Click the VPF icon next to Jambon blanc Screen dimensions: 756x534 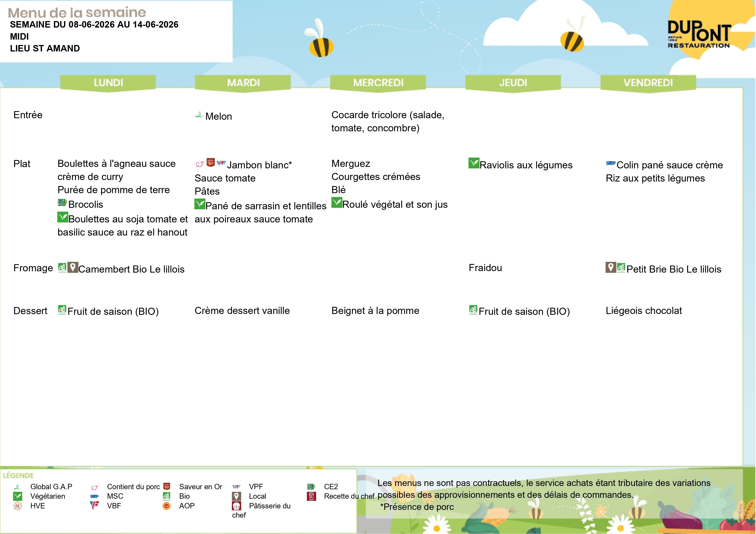(x=221, y=163)
